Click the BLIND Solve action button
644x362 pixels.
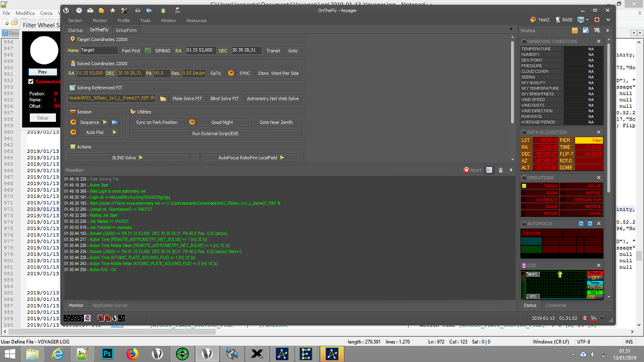[x=128, y=158]
